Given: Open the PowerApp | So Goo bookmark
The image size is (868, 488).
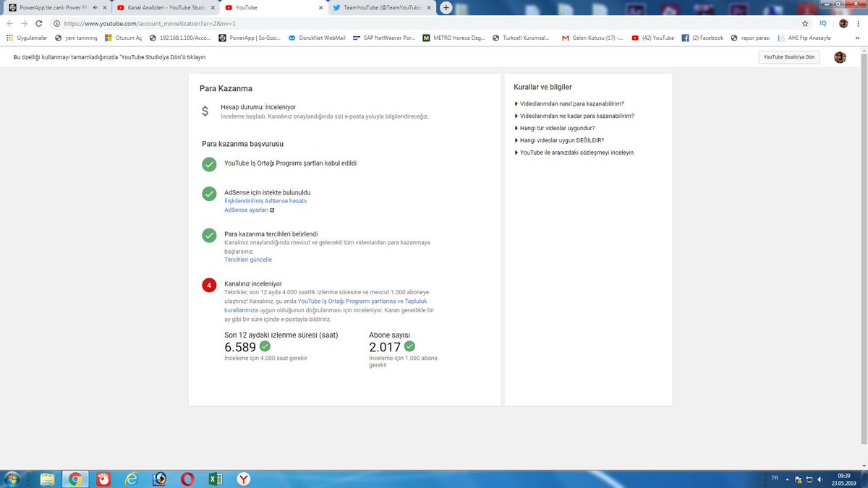Looking at the screenshot, I should [x=249, y=38].
